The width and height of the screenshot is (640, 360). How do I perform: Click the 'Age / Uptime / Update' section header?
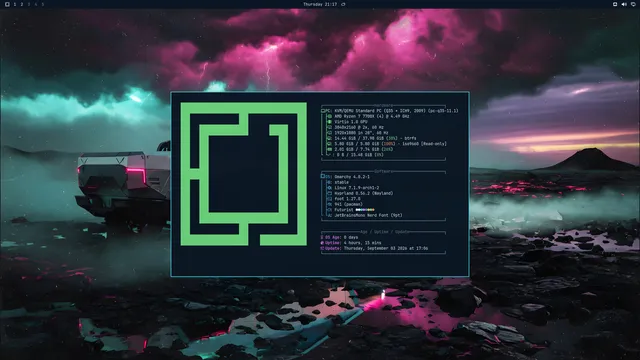coord(384,232)
